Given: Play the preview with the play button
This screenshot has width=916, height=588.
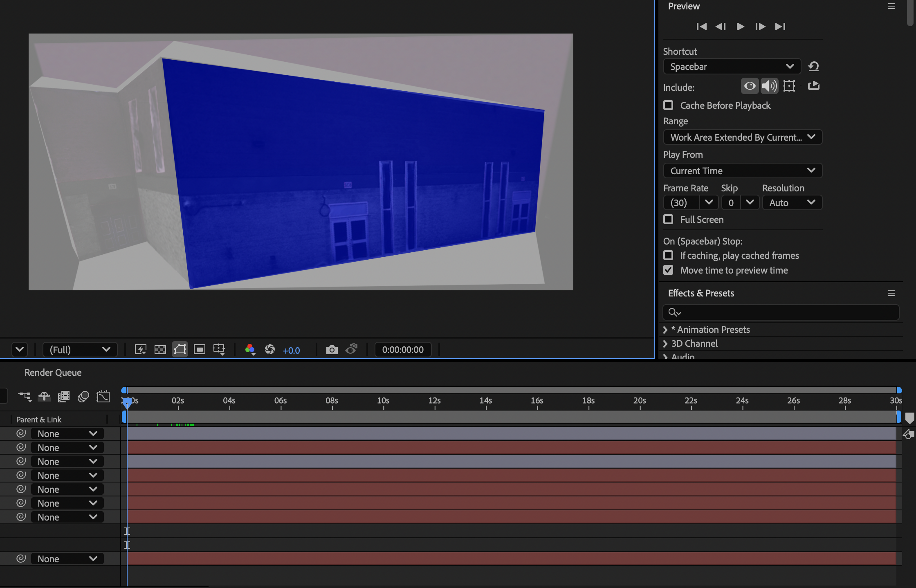Looking at the screenshot, I should point(740,26).
